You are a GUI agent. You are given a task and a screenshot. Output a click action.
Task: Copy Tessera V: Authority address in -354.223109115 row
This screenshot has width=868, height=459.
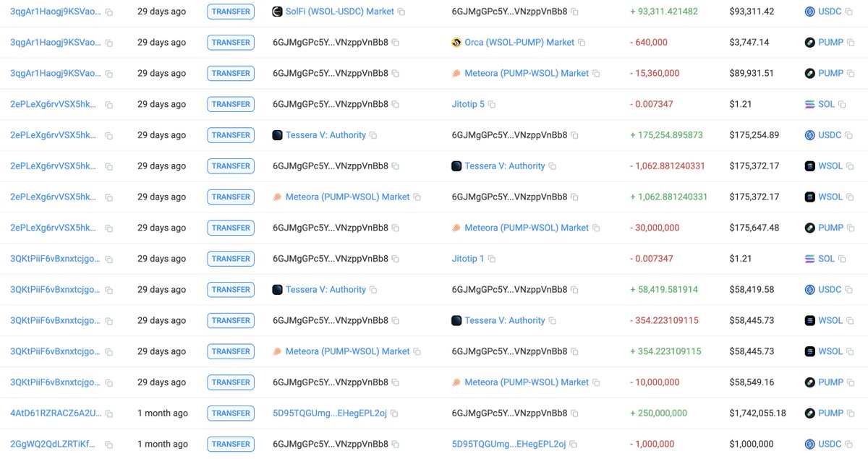(x=552, y=321)
